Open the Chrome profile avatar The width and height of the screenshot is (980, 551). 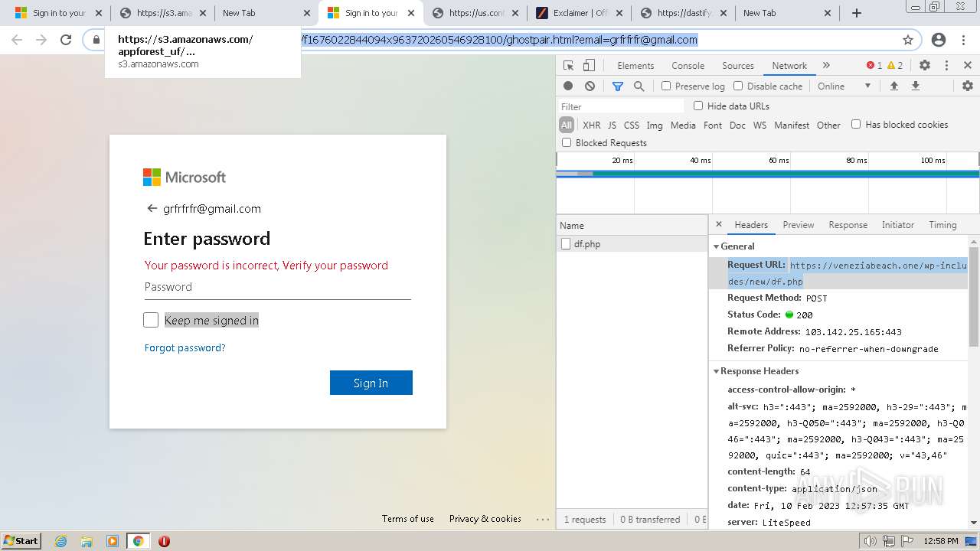coord(938,40)
